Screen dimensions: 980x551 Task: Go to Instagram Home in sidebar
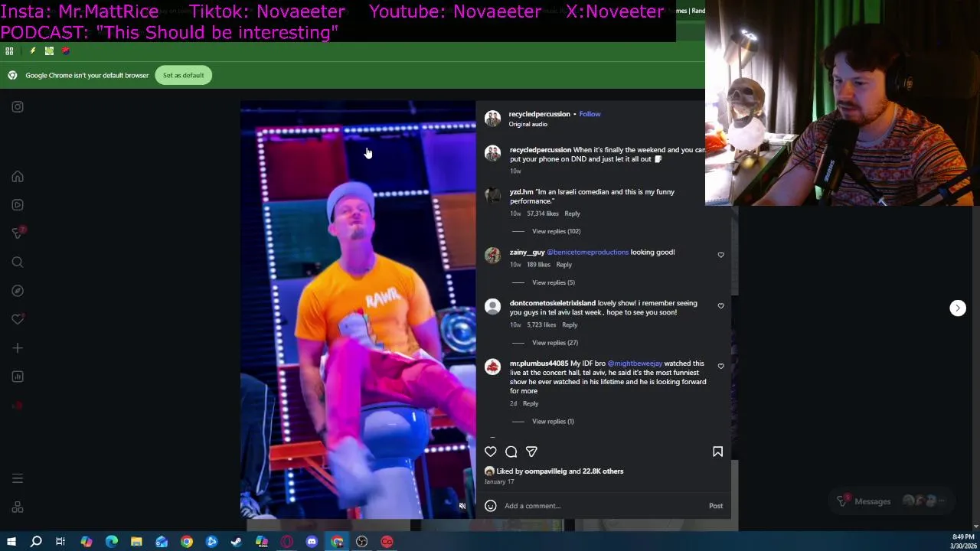point(18,177)
